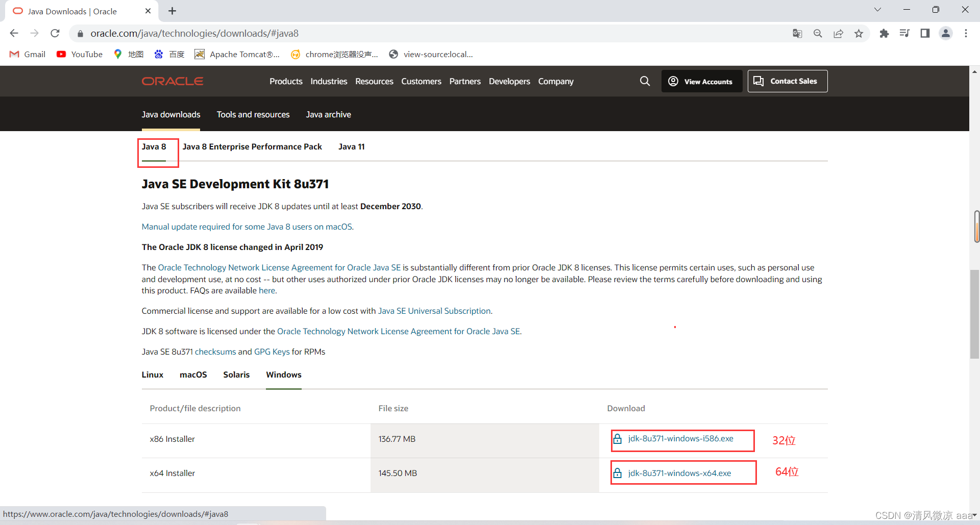This screenshot has height=525, width=980.
Task: Open the Company menu
Action: click(x=556, y=81)
